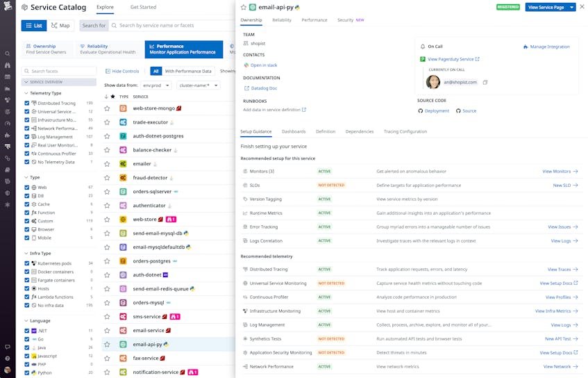Go to the Get Started tab
Screen dimensions: 588x378
click(x=143, y=7)
